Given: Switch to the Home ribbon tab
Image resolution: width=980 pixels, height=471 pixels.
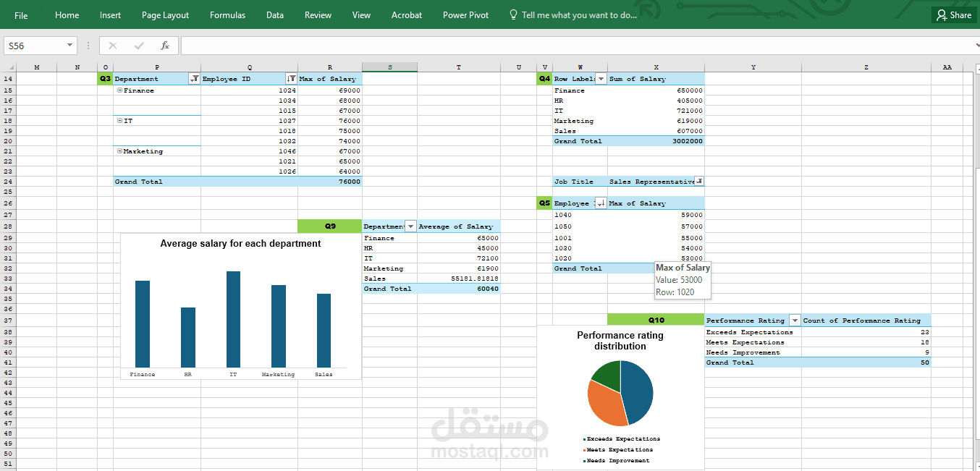Looking at the screenshot, I should pyautogui.click(x=67, y=14).
